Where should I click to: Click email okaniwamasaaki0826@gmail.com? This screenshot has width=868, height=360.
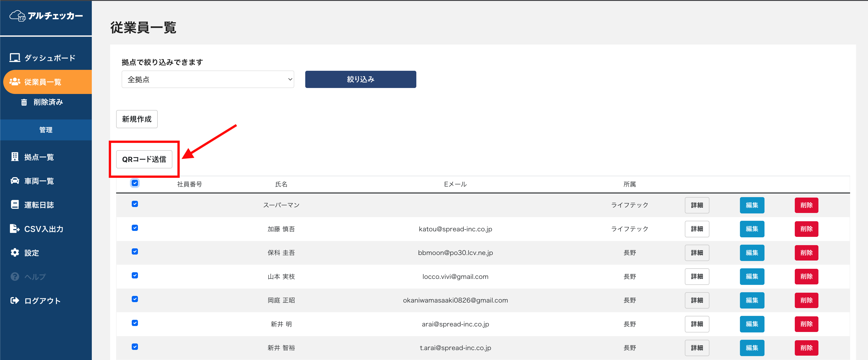[455, 300]
